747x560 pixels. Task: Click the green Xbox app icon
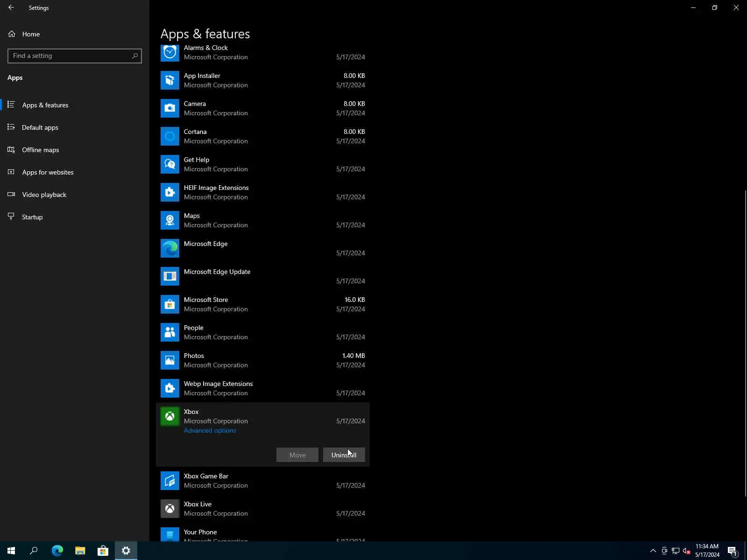(170, 416)
